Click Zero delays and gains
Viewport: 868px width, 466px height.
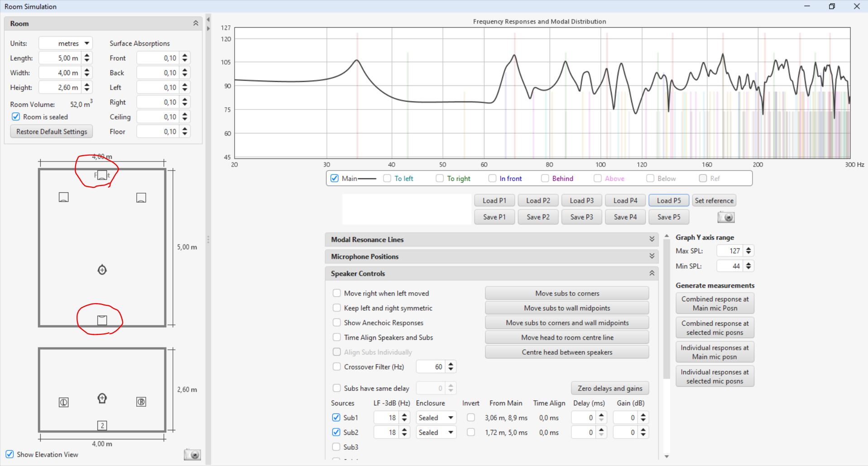[x=610, y=388]
